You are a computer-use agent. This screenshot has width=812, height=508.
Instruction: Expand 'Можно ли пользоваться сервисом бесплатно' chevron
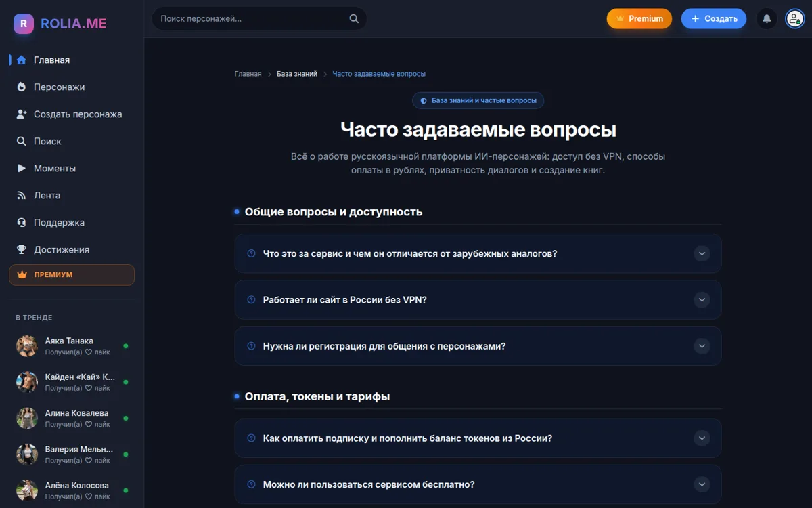point(702,484)
